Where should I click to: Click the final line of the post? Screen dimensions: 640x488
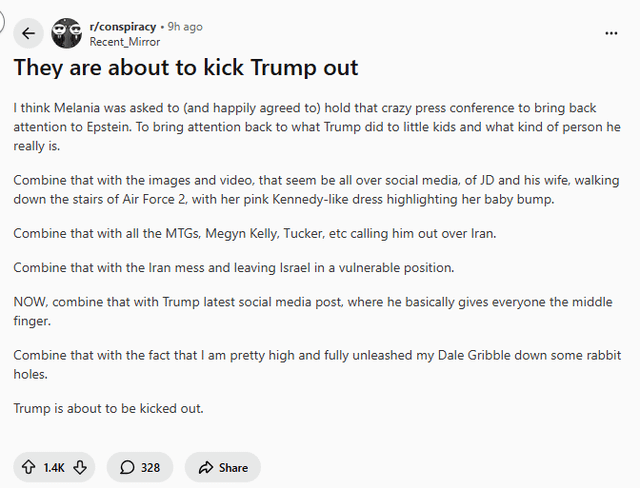click(109, 407)
